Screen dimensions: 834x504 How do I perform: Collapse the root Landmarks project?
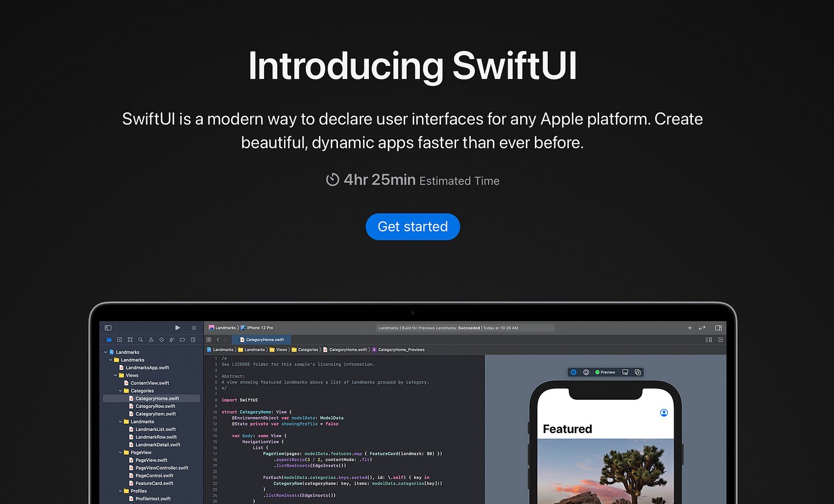point(105,352)
